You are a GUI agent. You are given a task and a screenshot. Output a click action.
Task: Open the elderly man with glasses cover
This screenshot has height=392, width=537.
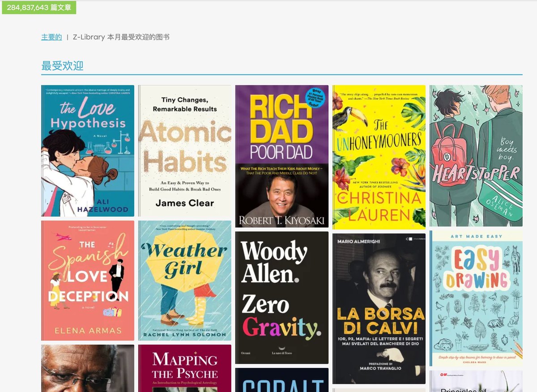(88, 368)
